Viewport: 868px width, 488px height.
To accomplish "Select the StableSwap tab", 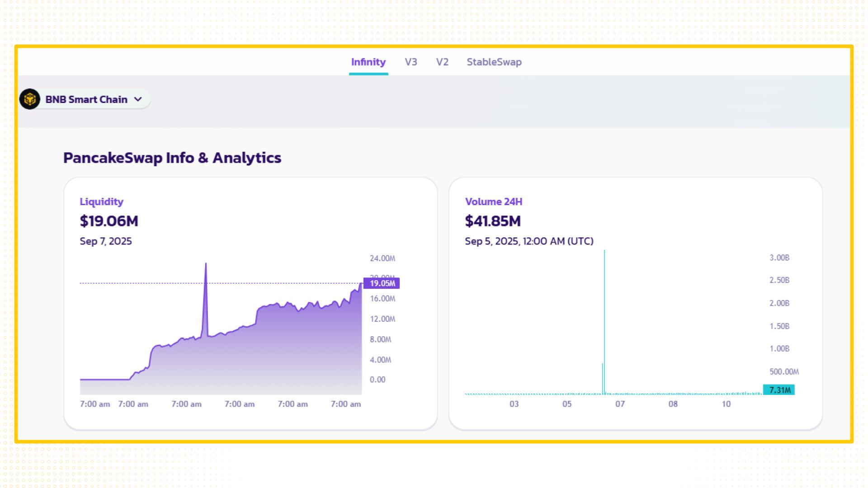I will (x=494, y=62).
